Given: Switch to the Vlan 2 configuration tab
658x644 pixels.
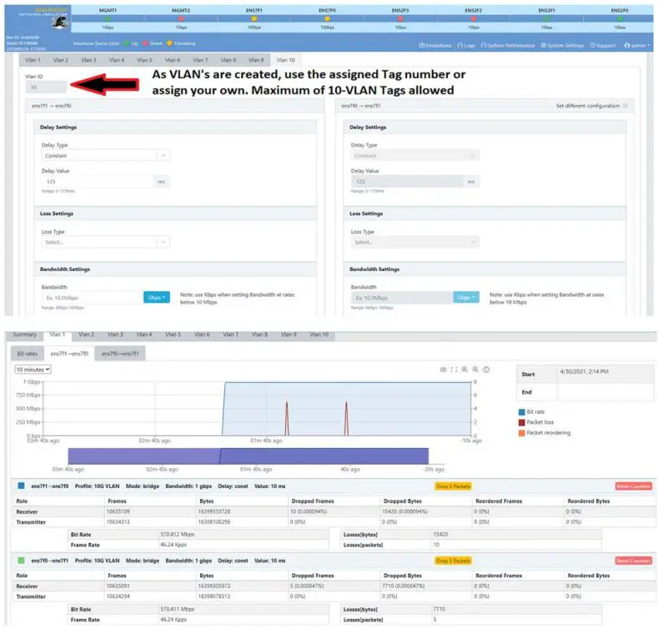Looking at the screenshot, I should click(61, 60).
